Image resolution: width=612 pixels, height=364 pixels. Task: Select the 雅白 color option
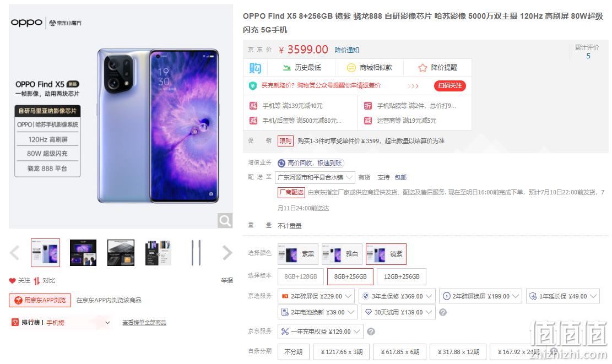[342, 254]
